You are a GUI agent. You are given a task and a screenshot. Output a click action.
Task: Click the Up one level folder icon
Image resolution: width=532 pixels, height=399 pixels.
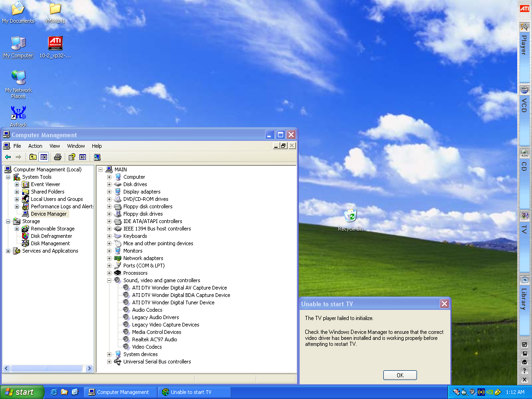33,157
